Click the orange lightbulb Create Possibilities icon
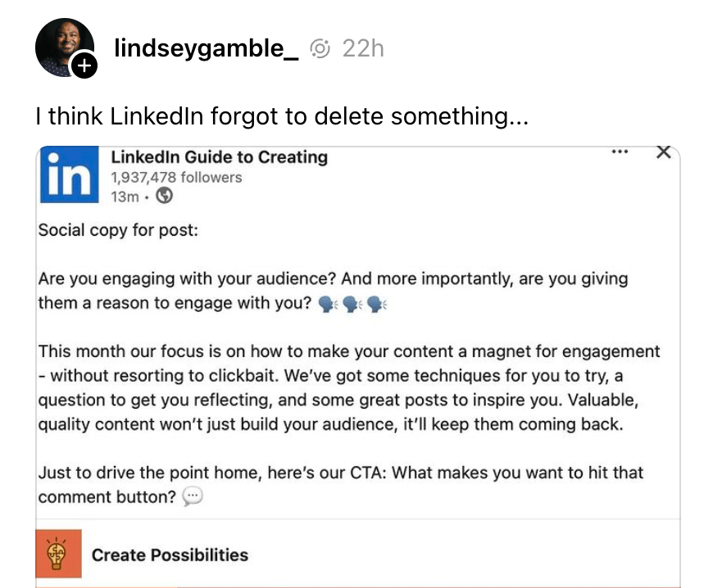 coord(59,554)
